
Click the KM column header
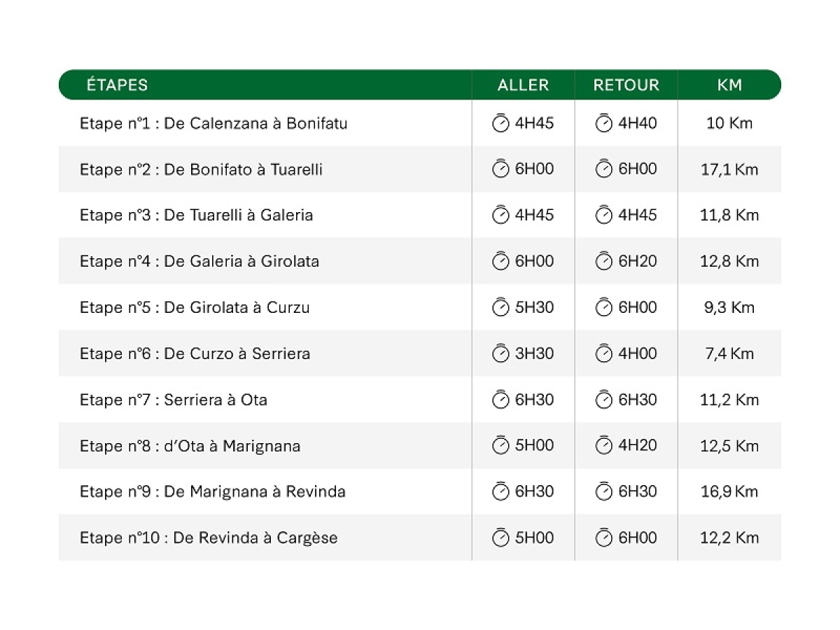729,85
